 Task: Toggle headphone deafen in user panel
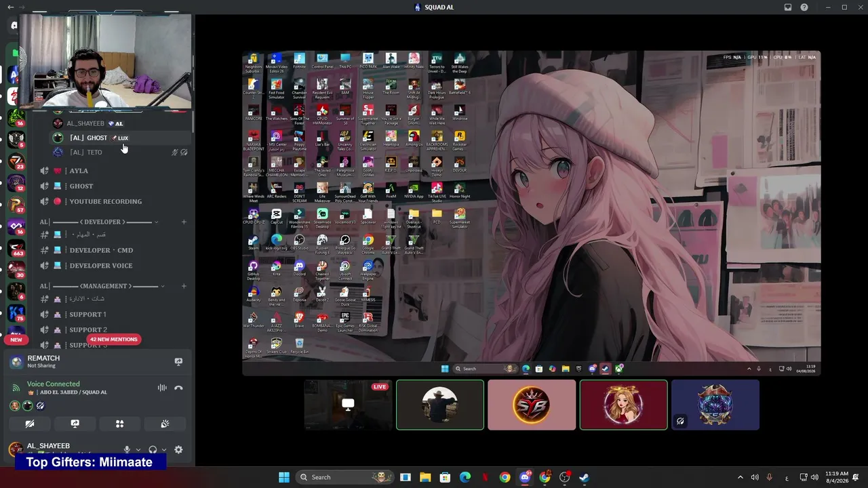click(x=153, y=449)
